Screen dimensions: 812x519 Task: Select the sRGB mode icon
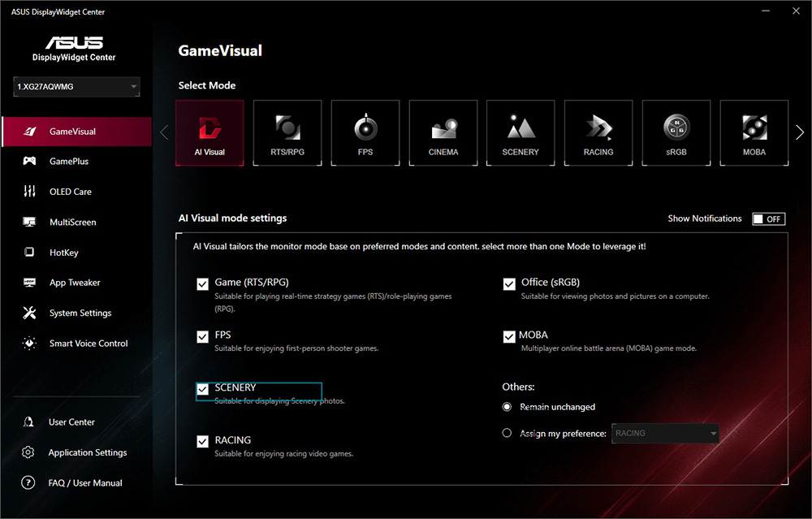676,132
